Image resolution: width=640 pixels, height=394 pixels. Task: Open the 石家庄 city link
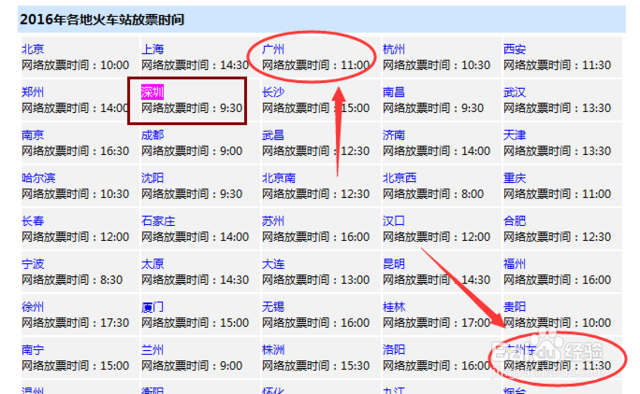click(x=158, y=221)
